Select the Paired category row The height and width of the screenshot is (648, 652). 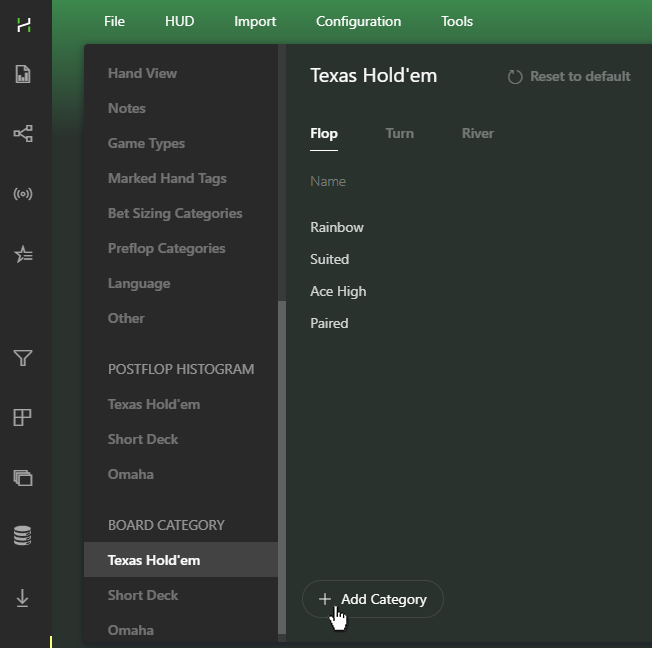(329, 323)
